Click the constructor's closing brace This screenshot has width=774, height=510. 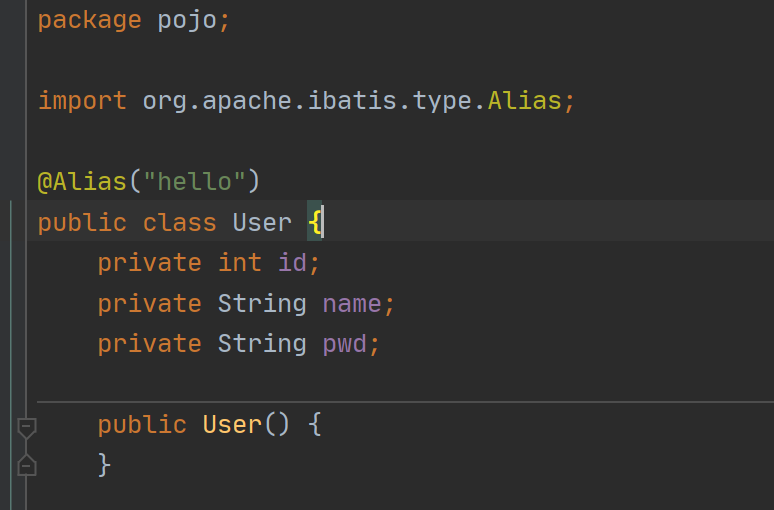pos(104,465)
